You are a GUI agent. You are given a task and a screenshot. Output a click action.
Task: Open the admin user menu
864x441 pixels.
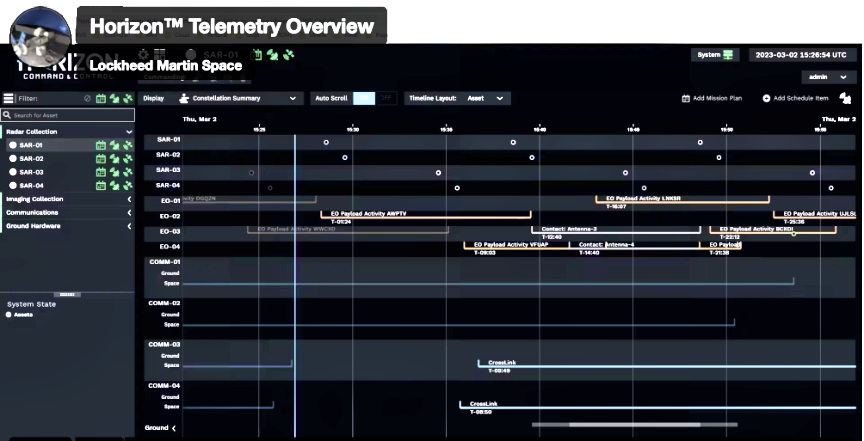(826, 76)
